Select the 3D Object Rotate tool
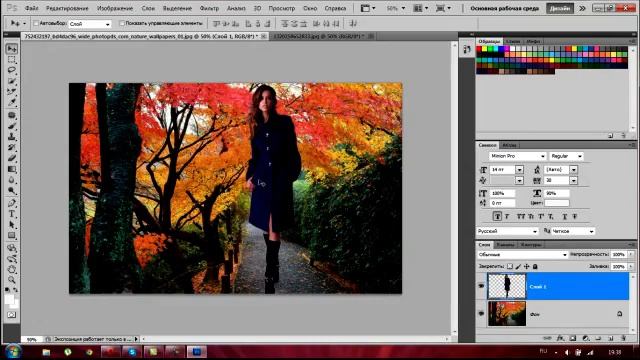This screenshot has height=360, width=640. pos(12,248)
